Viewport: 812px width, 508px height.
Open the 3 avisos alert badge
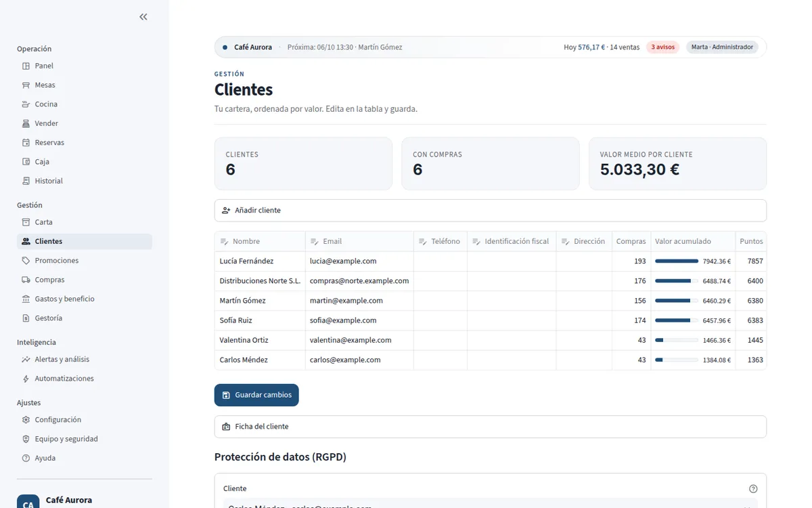click(x=663, y=47)
